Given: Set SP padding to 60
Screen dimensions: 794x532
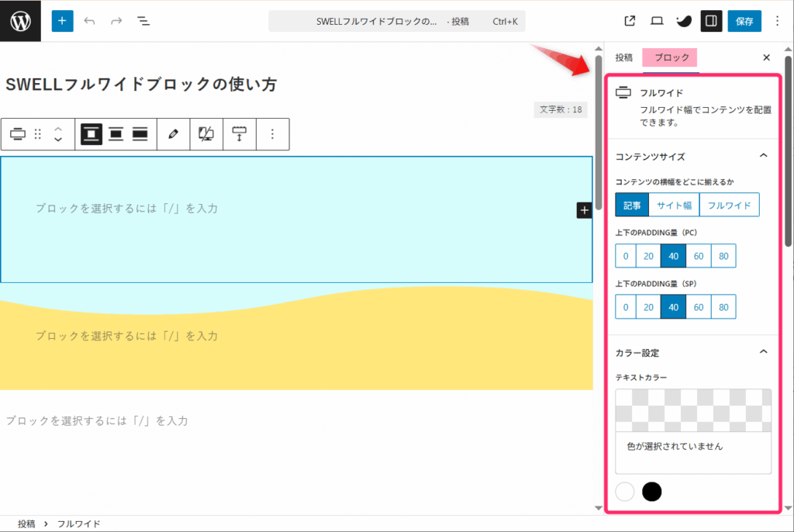Looking at the screenshot, I should 699,307.
